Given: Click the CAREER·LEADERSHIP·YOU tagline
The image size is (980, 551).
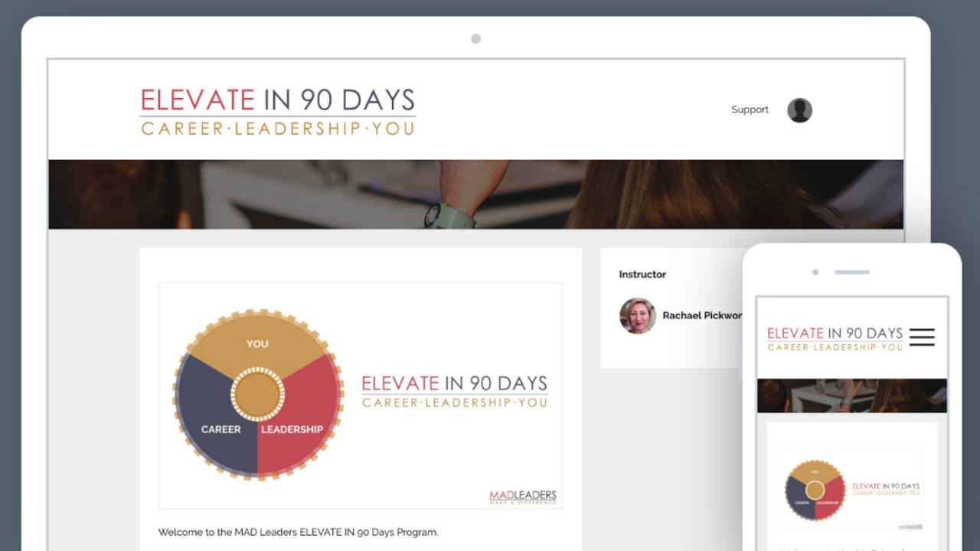Looking at the screenshot, I should click(x=277, y=129).
